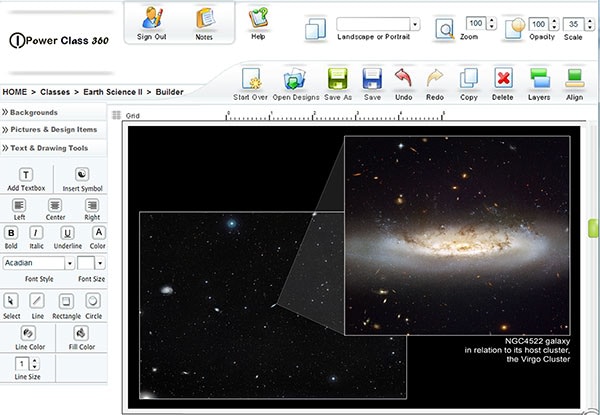Click the Acadian font name field
600x415 pixels.
coord(34,263)
